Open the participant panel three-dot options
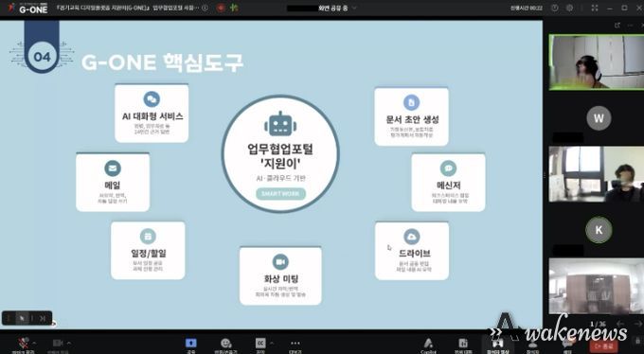The width and height of the screenshot is (644, 354). tap(631, 25)
